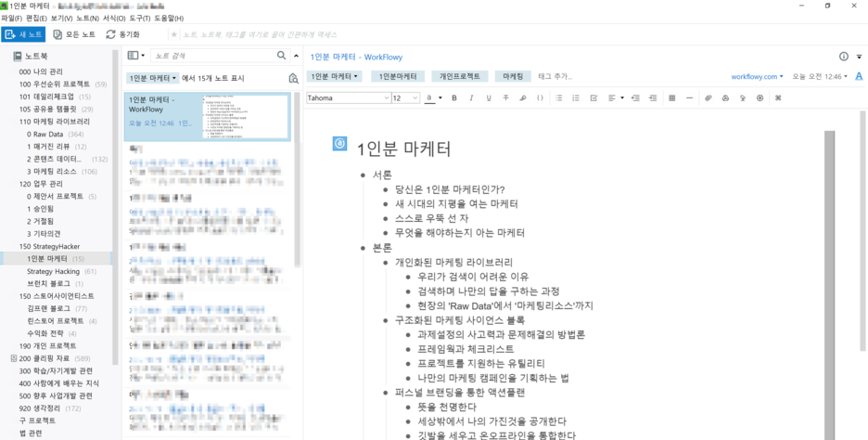
Task: Open the Strategy Hacking notebook
Action: pos(62,272)
